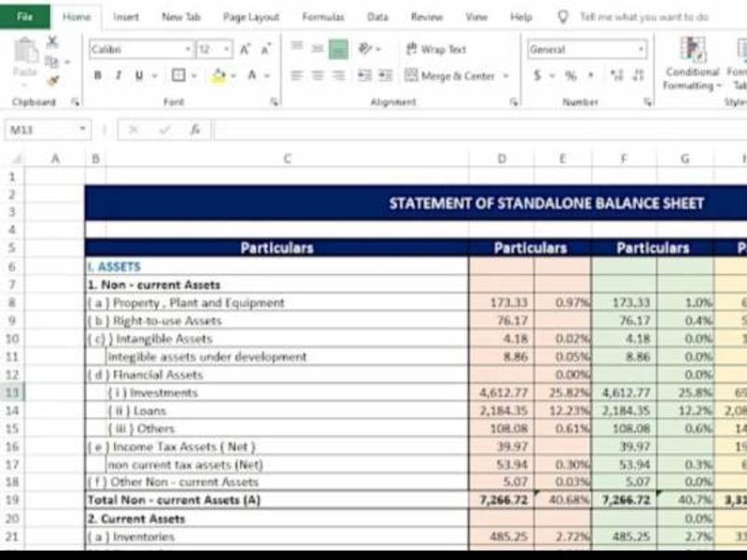Toggle Italic formatting button

119,76
